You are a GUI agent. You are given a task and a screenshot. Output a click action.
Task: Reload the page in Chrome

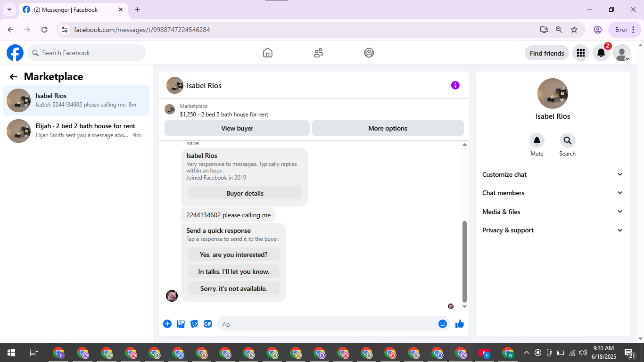tap(44, 30)
